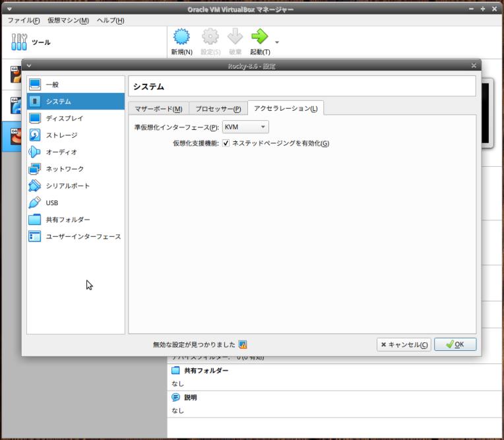Close the Rocky-8.5 settings dialog

(474, 65)
